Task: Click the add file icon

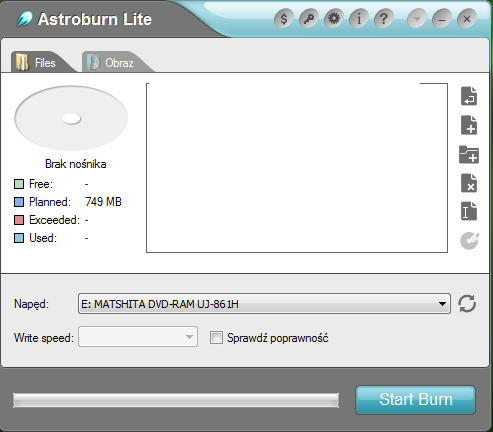Action: [x=469, y=125]
